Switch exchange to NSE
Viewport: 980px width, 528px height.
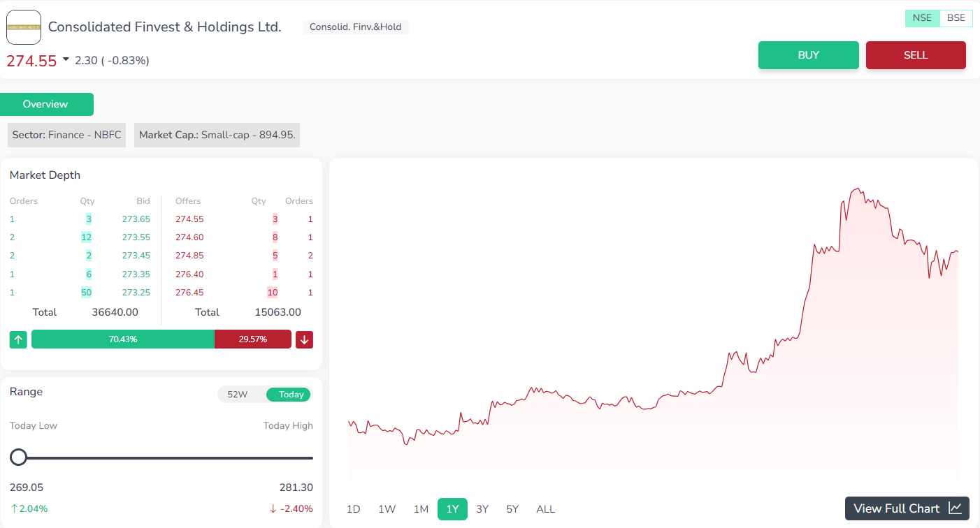coord(922,18)
